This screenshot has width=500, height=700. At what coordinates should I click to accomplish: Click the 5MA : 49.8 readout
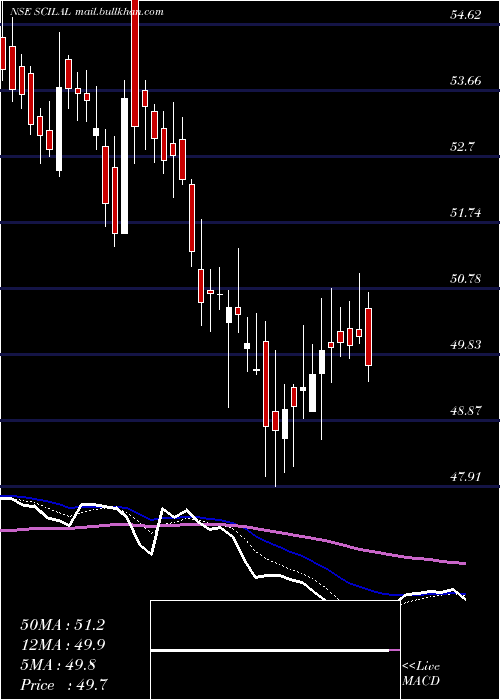[x=58, y=665]
